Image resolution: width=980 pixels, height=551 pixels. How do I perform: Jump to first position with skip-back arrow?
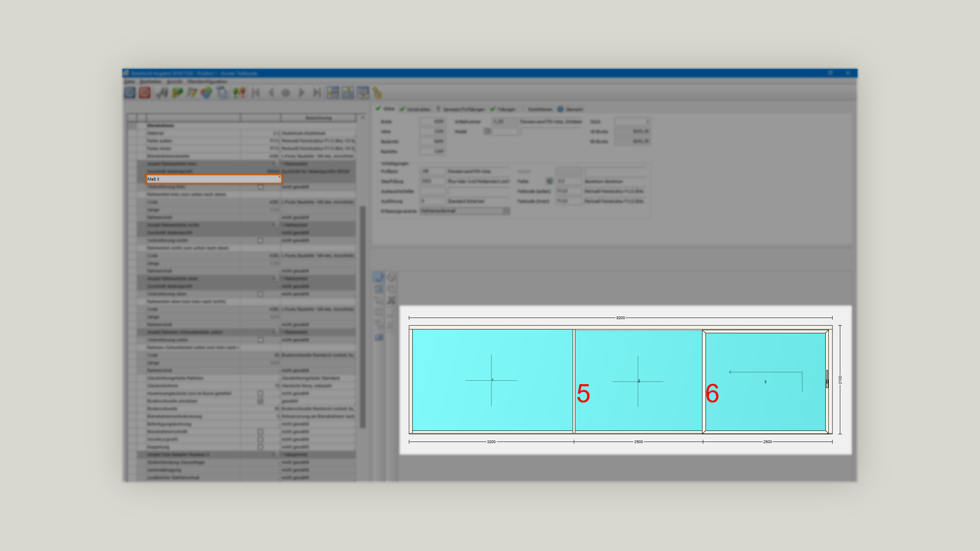(x=256, y=93)
